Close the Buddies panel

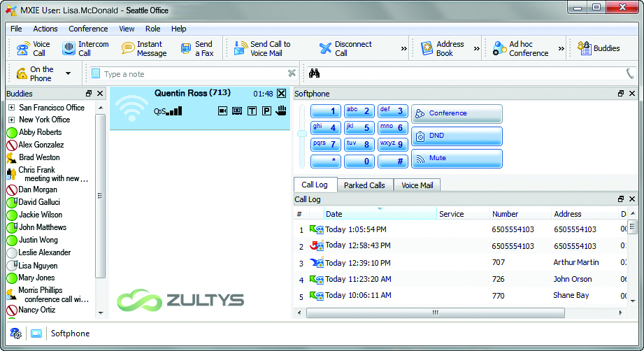tap(100, 94)
